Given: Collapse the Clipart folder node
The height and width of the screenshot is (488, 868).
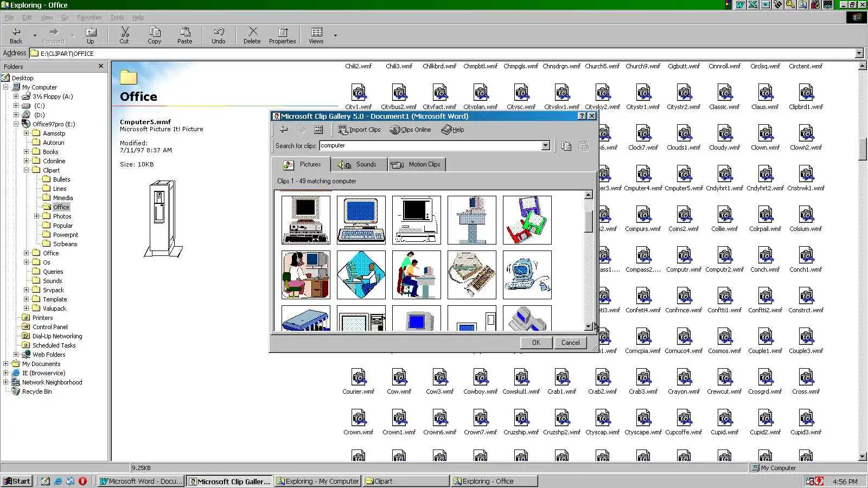Looking at the screenshot, I should click(x=26, y=170).
